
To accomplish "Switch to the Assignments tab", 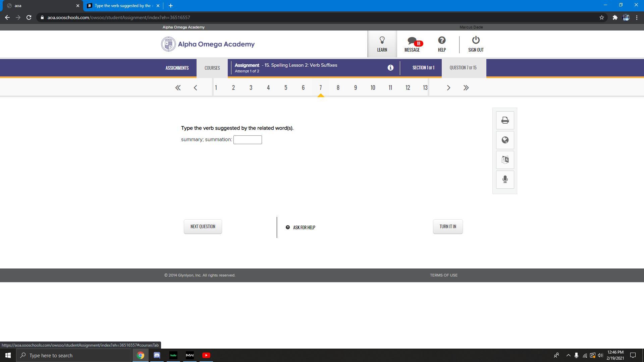I will 177,68.
